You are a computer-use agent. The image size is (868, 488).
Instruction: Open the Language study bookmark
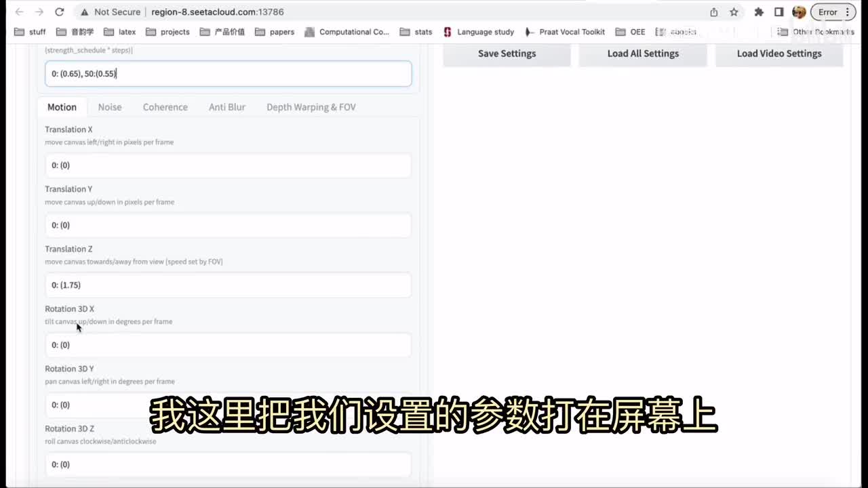click(x=479, y=32)
